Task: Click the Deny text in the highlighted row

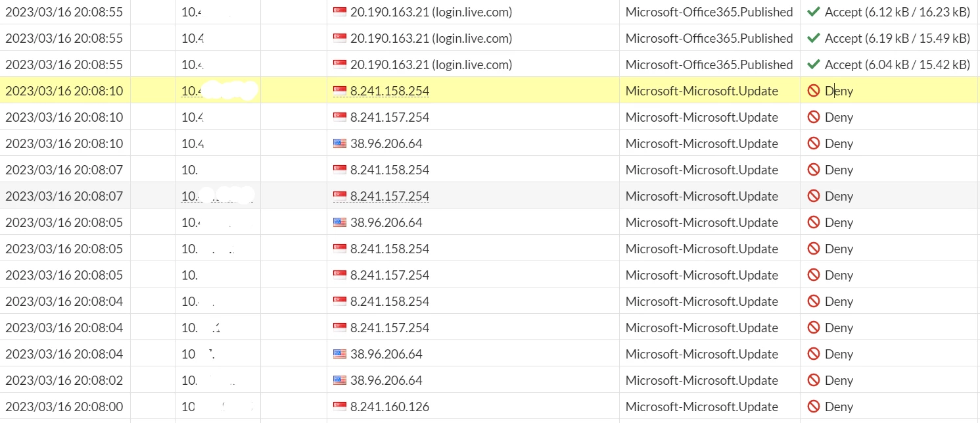Action: coord(839,91)
